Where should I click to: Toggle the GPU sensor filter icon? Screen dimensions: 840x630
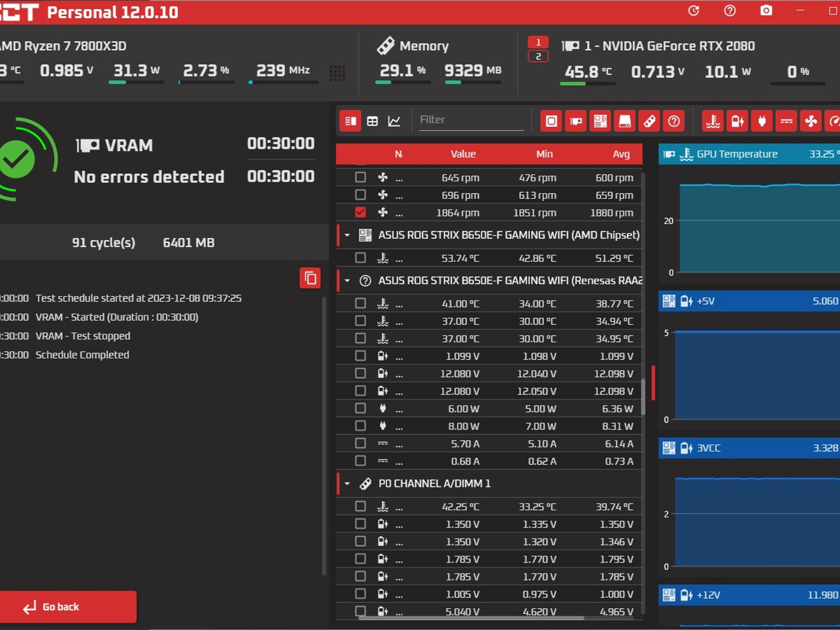coord(576,121)
